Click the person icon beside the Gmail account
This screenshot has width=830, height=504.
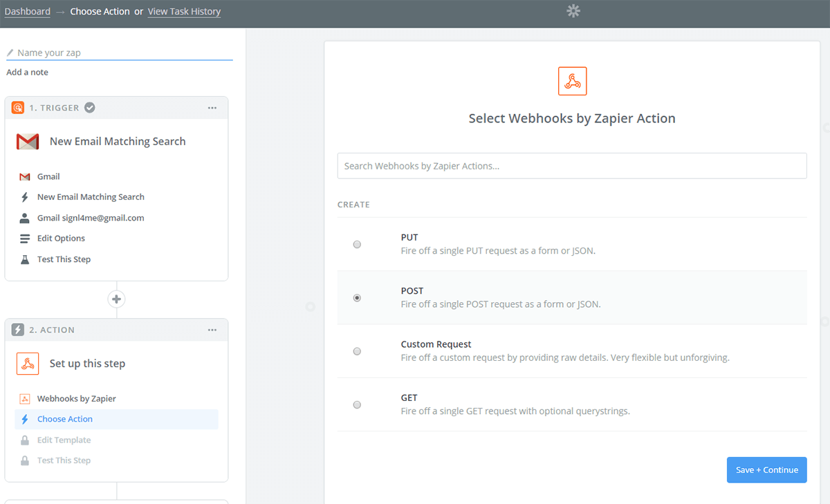(25, 218)
